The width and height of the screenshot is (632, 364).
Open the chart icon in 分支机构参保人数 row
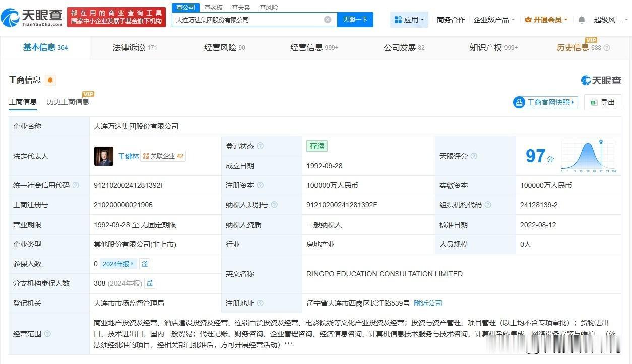[150, 283]
